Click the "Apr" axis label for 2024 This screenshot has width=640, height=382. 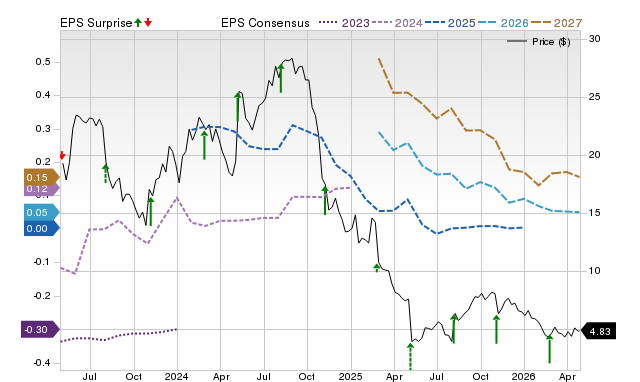221,376
